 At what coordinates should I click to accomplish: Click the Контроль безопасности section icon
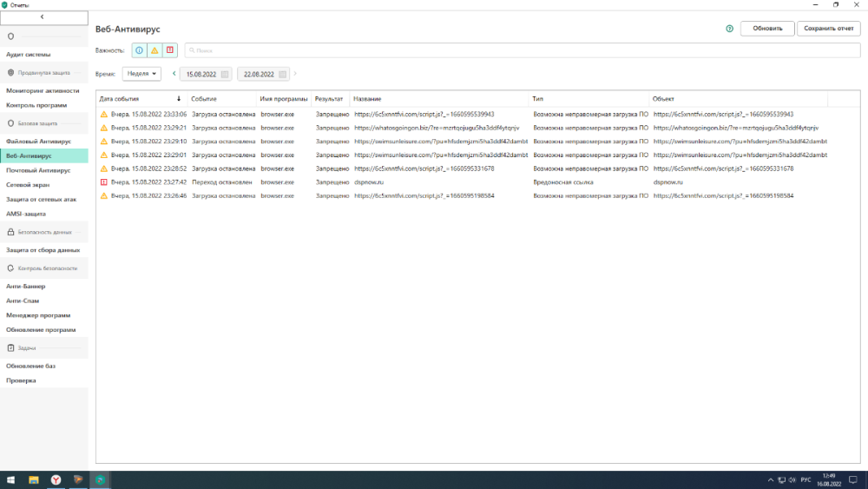[x=10, y=268]
